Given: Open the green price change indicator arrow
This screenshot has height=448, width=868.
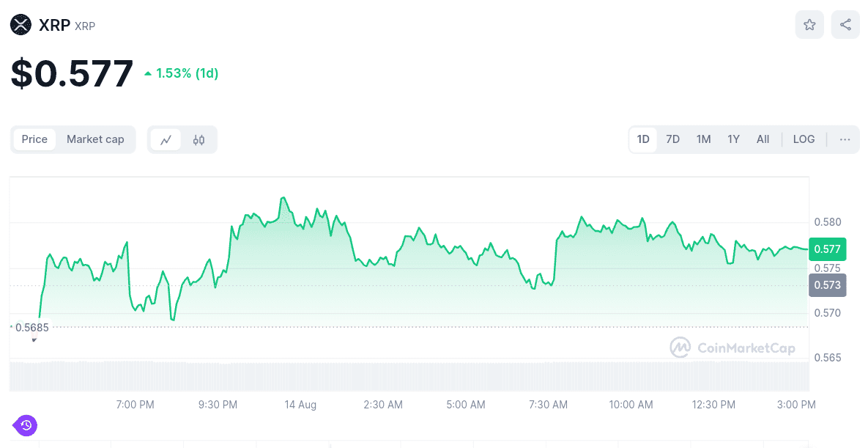Looking at the screenshot, I should pos(149,73).
